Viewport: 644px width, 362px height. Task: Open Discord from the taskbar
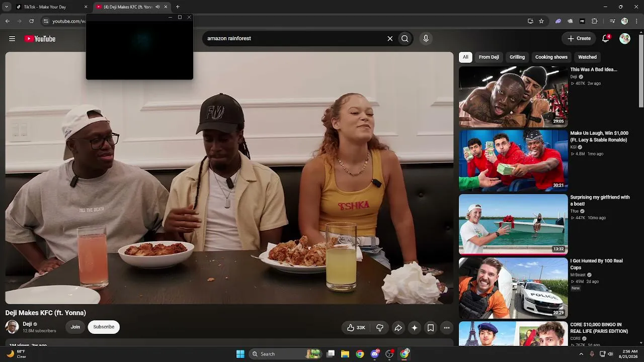tap(375, 354)
